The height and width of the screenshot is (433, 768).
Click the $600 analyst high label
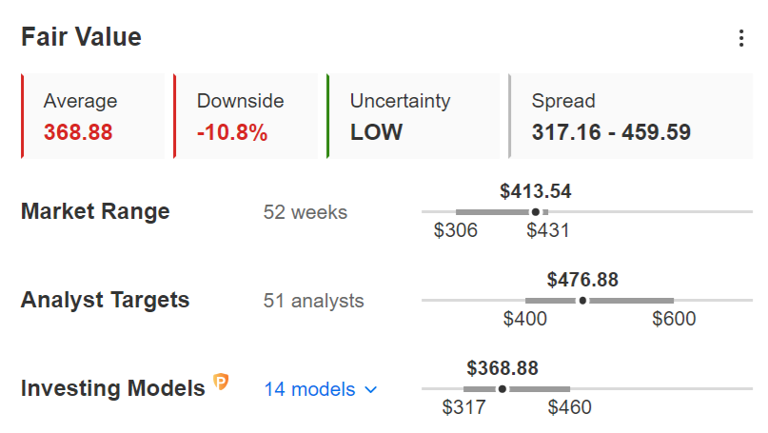674,319
